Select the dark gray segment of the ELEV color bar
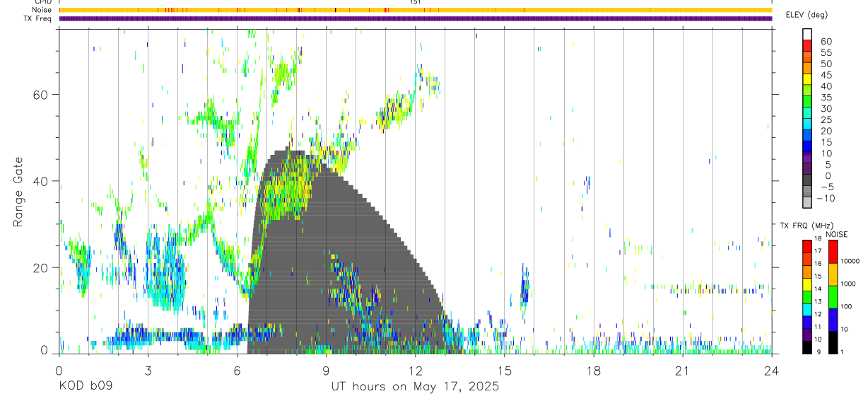The image size is (868, 401). pyautogui.click(x=807, y=180)
